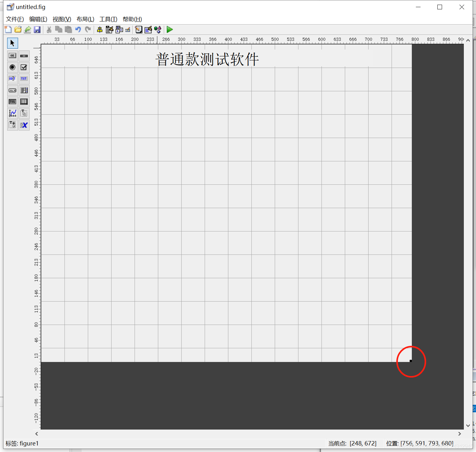Choose the Panel component
Viewport: 476px width, 452px height.
point(24,113)
